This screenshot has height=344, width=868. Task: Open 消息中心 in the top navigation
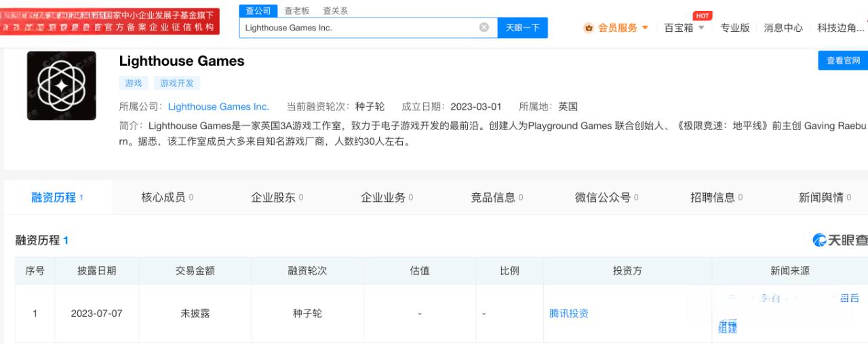coord(783,28)
